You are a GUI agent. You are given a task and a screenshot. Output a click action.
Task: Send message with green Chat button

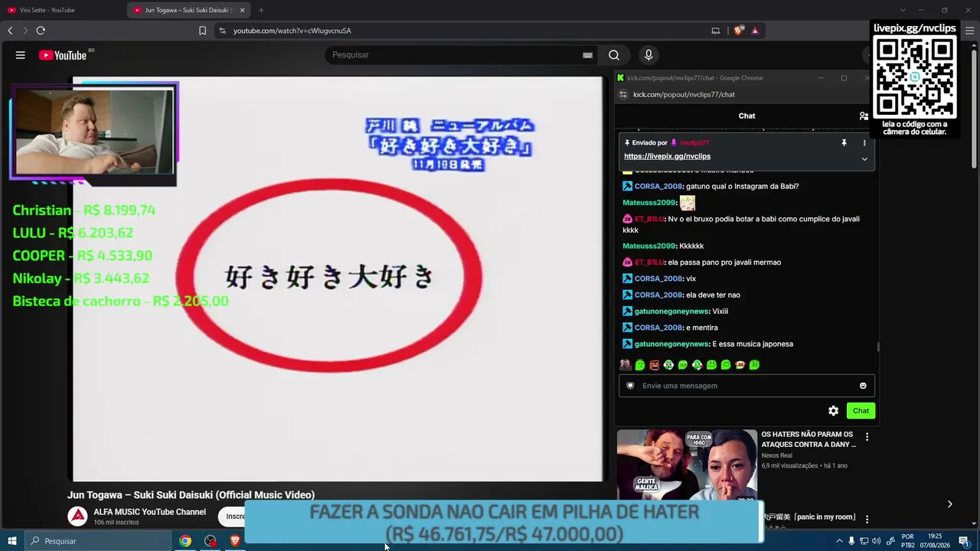[861, 411]
